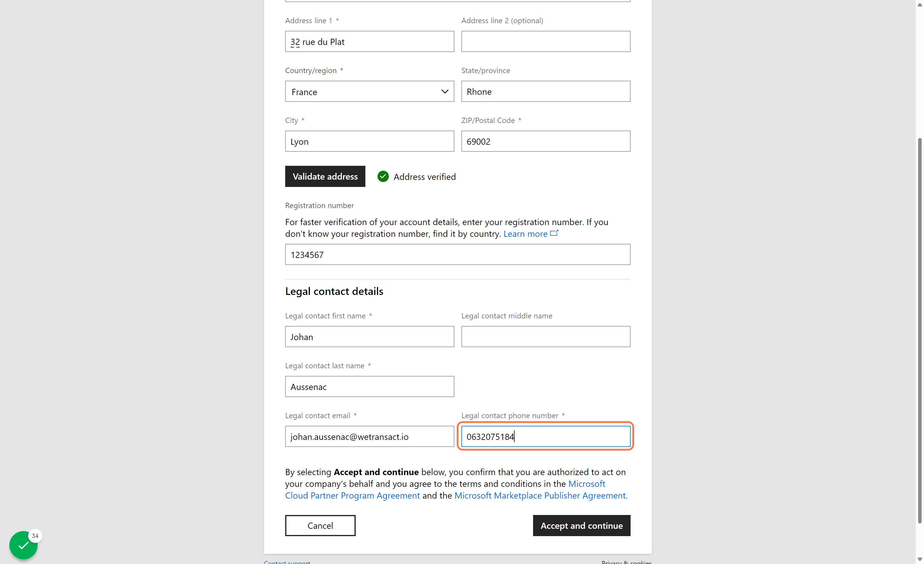This screenshot has height=564, width=924.
Task: Open Microsoft Marketplace Publisher Agreement link
Action: point(540,495)
